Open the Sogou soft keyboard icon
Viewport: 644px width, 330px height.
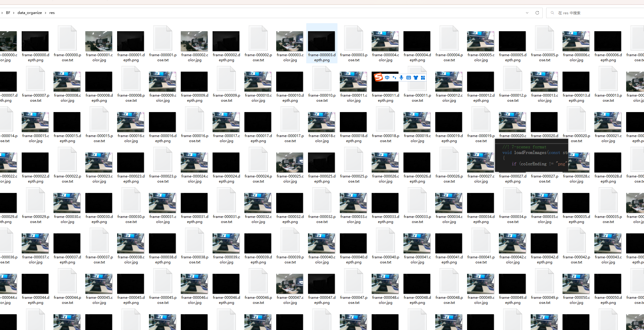pyautogui.click(x=409, y=78)
